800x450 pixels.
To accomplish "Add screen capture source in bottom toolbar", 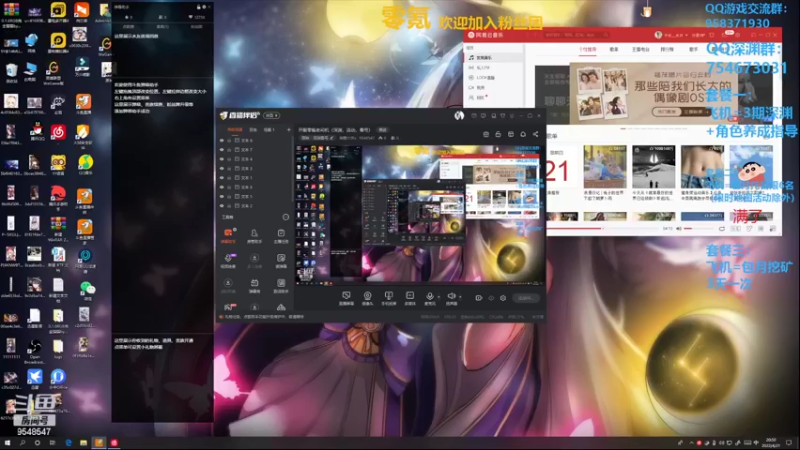I will point(346,298).
